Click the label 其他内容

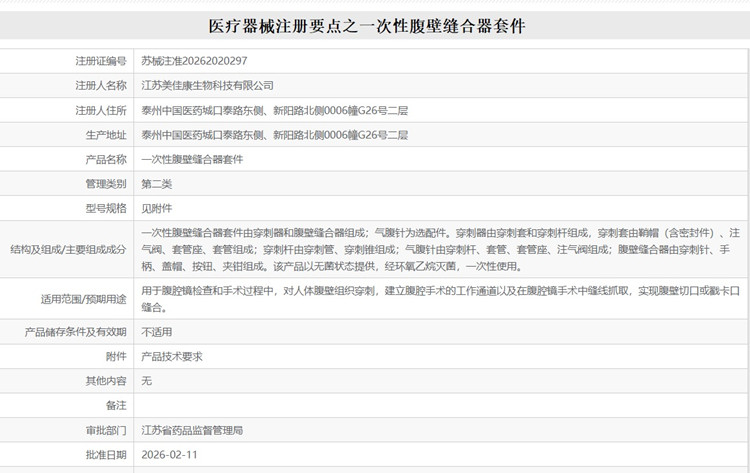pos(106,381)
